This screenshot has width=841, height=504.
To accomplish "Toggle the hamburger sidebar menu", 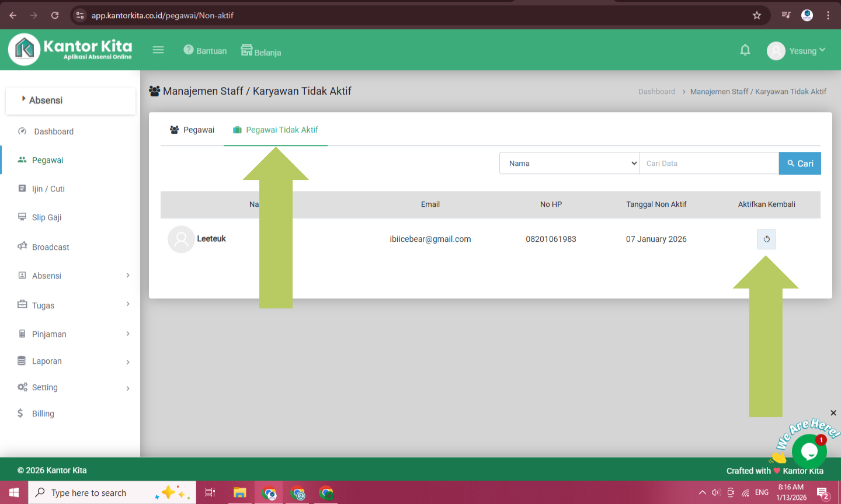I will point(158,50).
